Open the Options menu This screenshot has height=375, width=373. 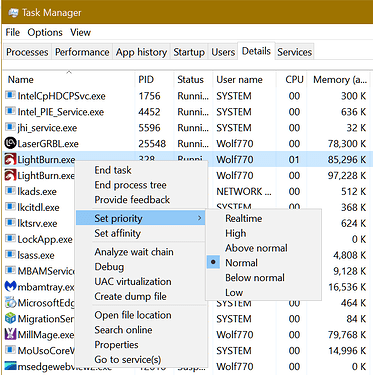pos(45,32)
